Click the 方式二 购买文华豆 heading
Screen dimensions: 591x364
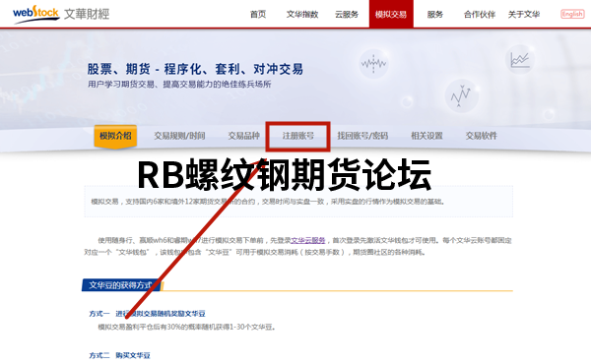tap(119, 355)
